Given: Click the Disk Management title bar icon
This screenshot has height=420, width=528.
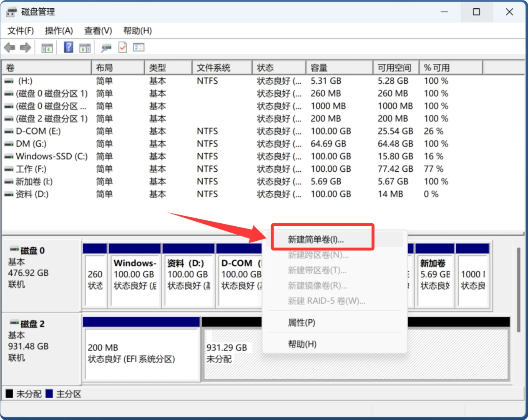Looking at the screenshot, I should coord(12,12).
